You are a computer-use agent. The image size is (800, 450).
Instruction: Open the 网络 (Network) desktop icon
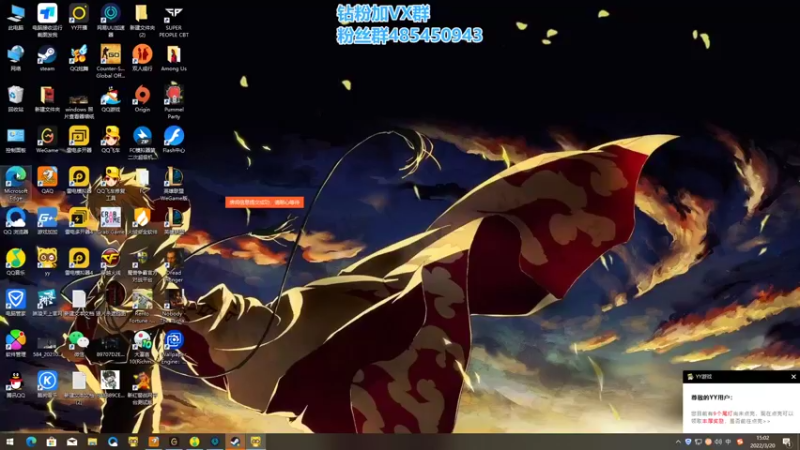16,58
